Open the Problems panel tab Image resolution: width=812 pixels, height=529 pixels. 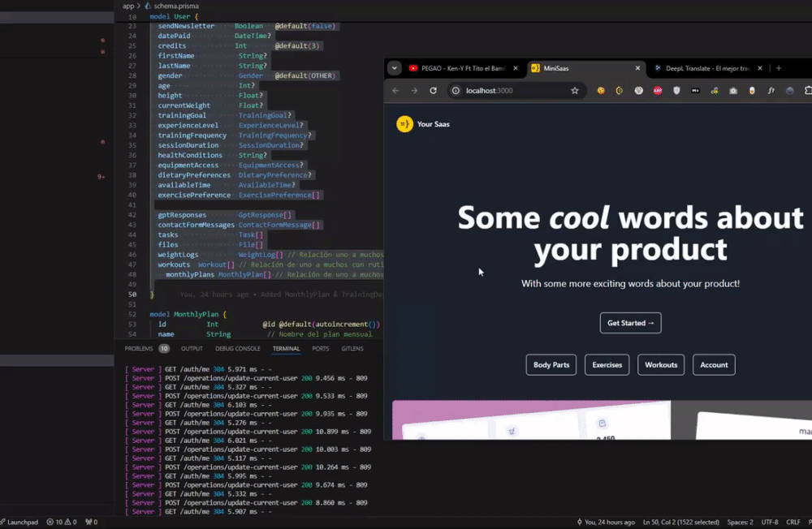139,349
